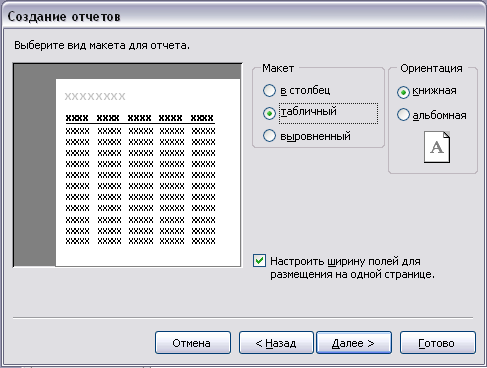
Task: Cancel the wizard with "Отмена"
Action: click(193, 343)
